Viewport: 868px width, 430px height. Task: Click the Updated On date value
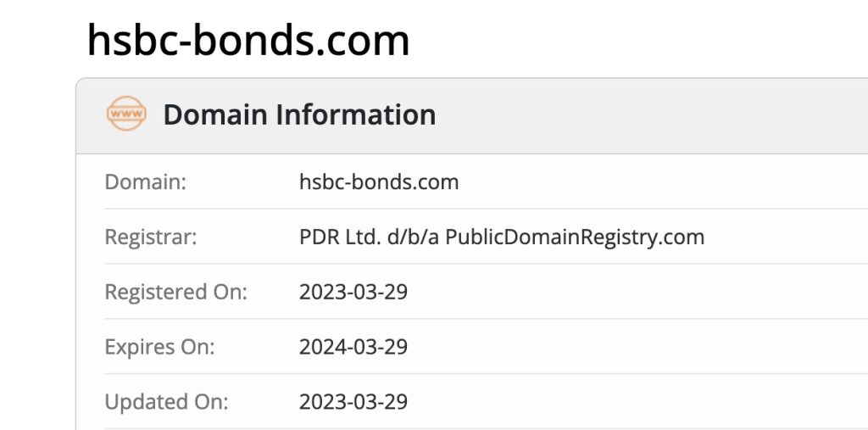(353, 401)
